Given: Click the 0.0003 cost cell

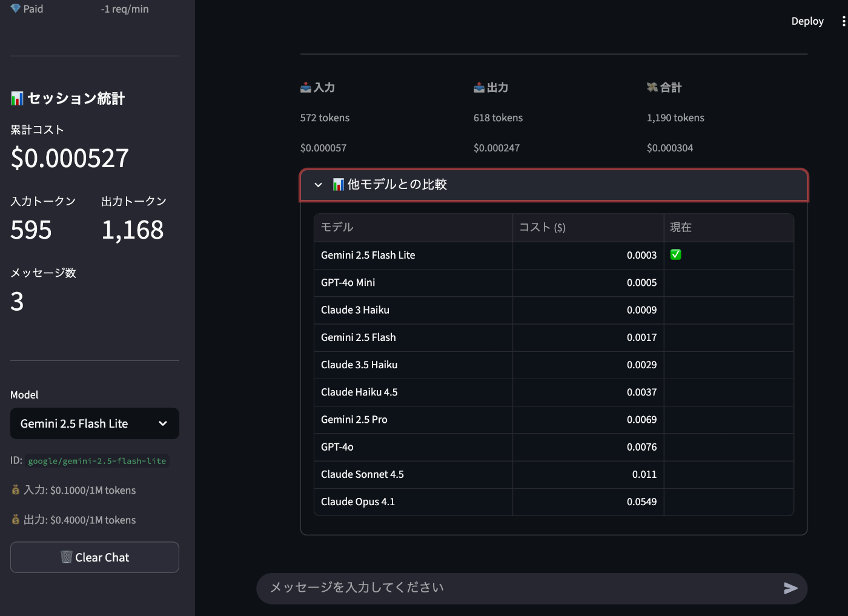Looking at the screenshot, I should click(588, 256).
